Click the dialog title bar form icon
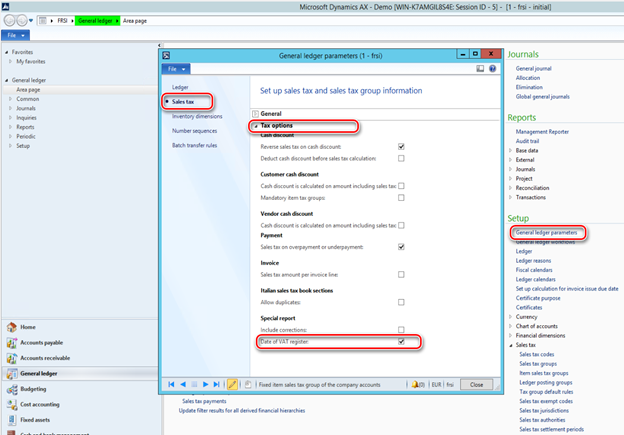 click(x=166, y=55)
